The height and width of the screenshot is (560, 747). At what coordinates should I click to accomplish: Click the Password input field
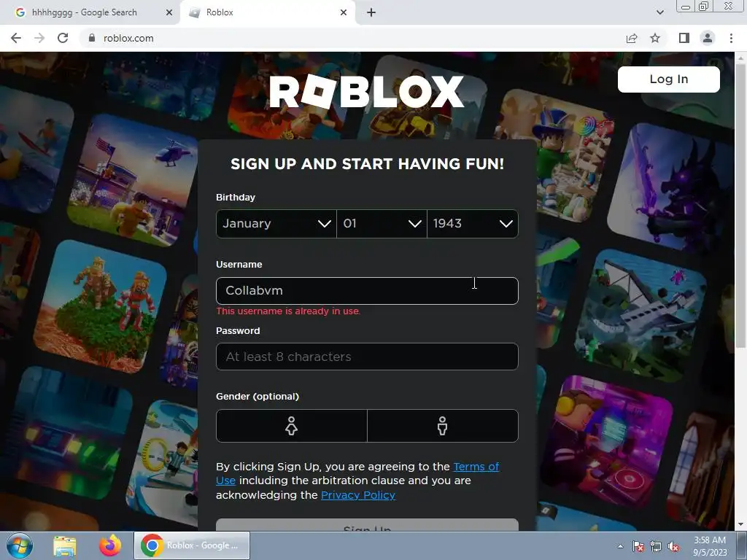[x=367, y=357]
